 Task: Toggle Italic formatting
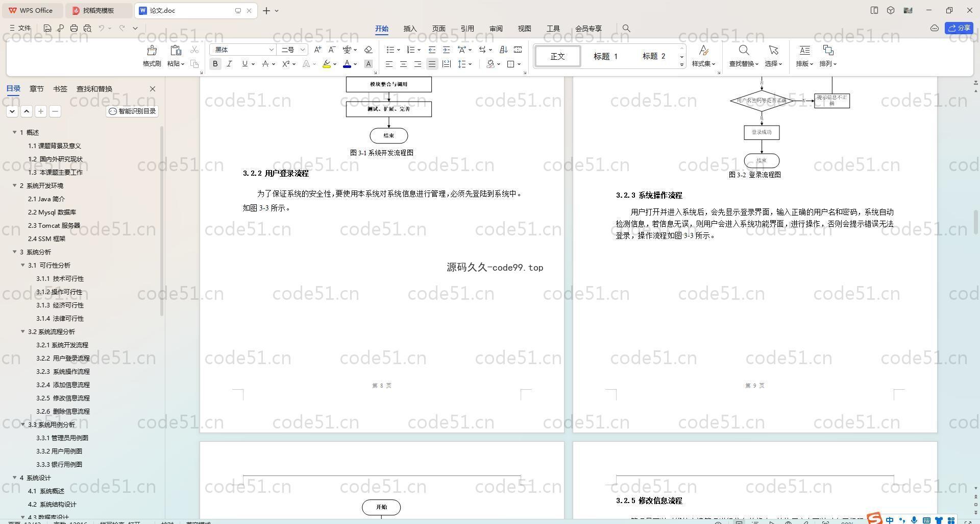230,64
